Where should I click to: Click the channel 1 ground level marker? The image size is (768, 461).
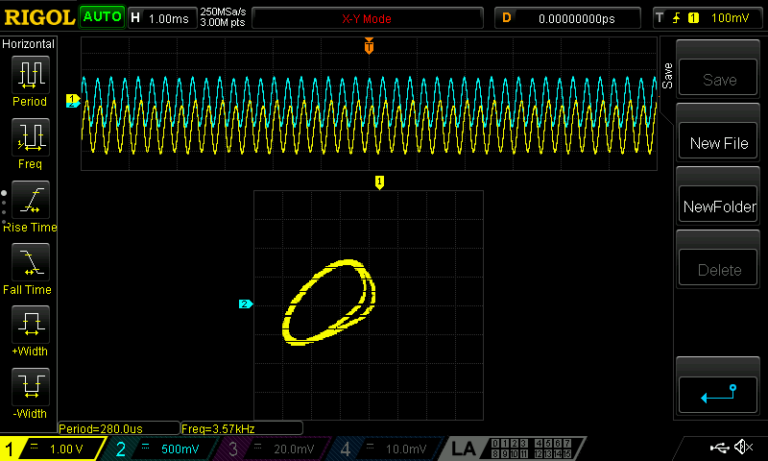tap(72, 98)
